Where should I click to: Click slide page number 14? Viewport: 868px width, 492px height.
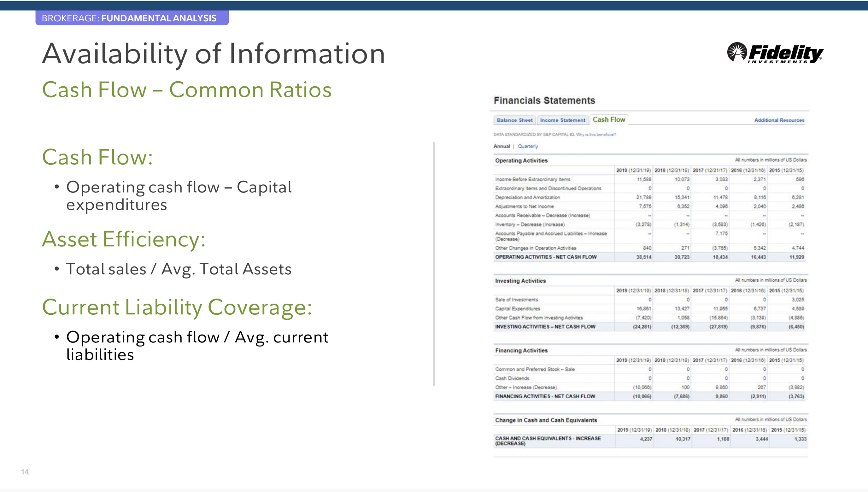[x=25, y=472]
